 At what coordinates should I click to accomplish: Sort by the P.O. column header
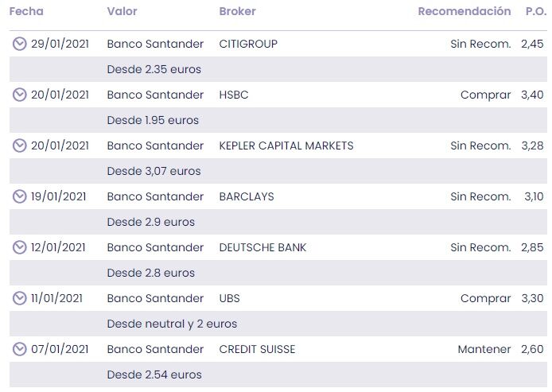tap(535, 11)
